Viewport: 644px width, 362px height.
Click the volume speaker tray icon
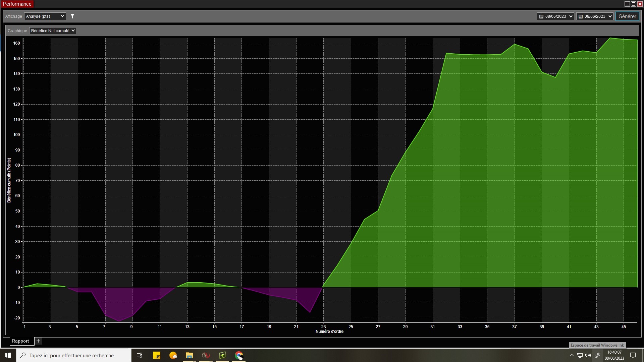(588, 355)
